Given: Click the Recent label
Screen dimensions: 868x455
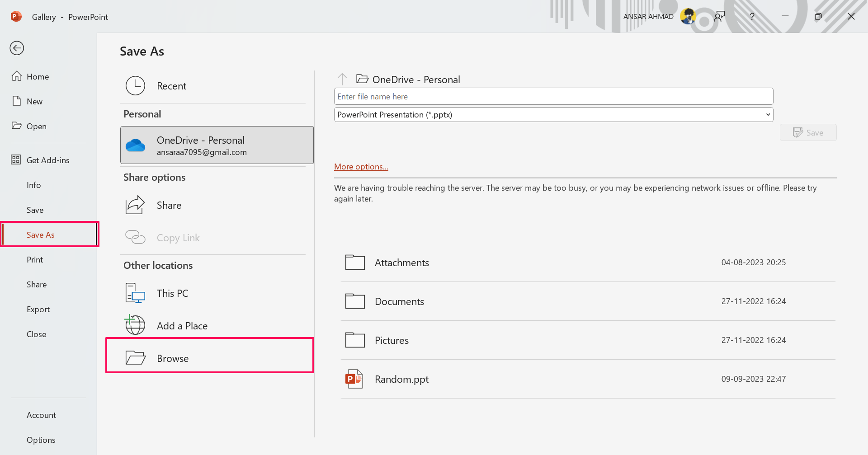Looking at the screenshot, I should tap(171, 86).
